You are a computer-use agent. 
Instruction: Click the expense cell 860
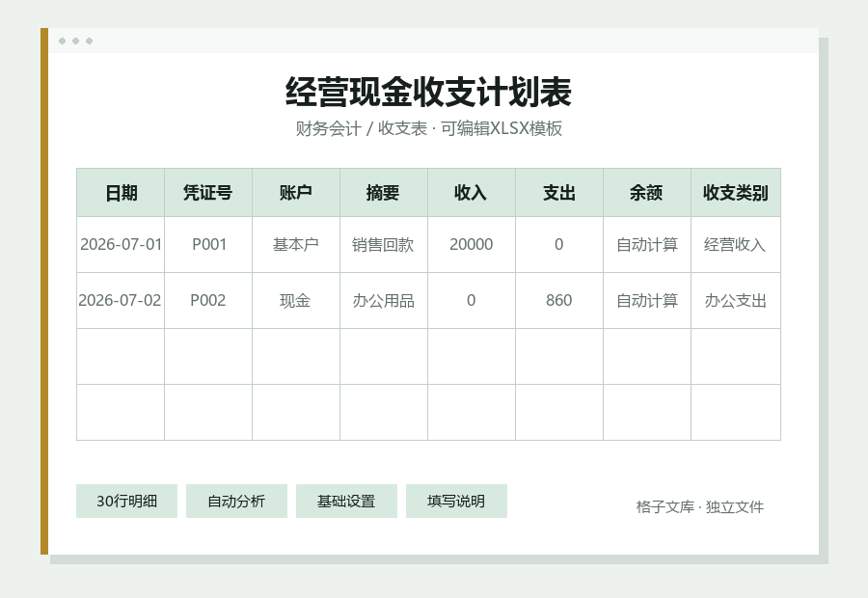point(559,301)
